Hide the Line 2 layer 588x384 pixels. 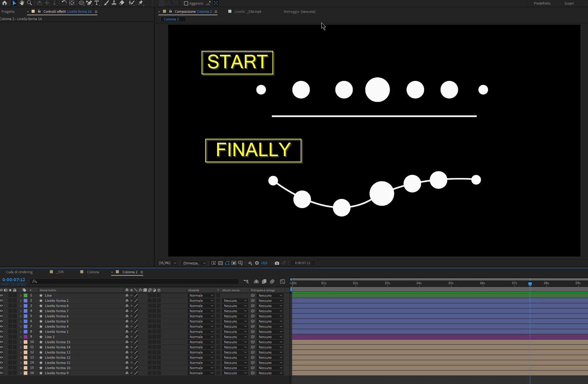coord(2,337)
